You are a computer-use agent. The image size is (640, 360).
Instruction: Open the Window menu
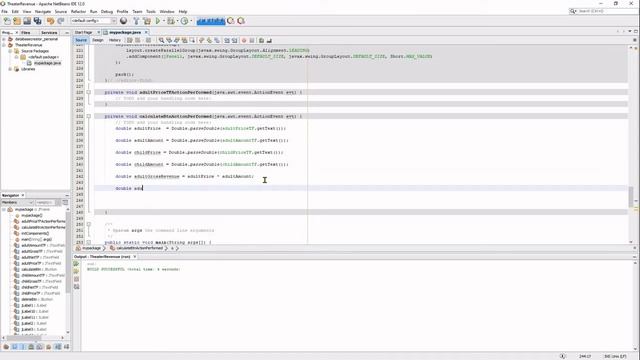[x=167, y=11]
